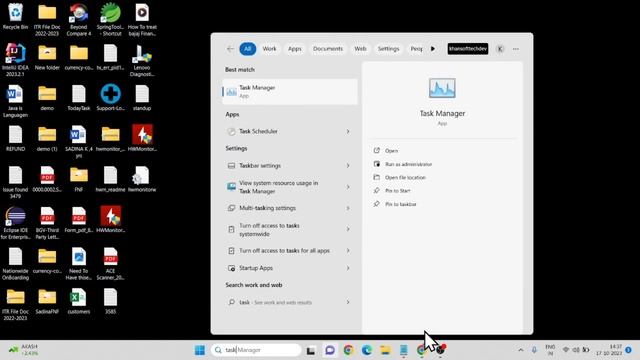Expand View system resource usage chevron
The image size is (640, 360).
point(348,187)
